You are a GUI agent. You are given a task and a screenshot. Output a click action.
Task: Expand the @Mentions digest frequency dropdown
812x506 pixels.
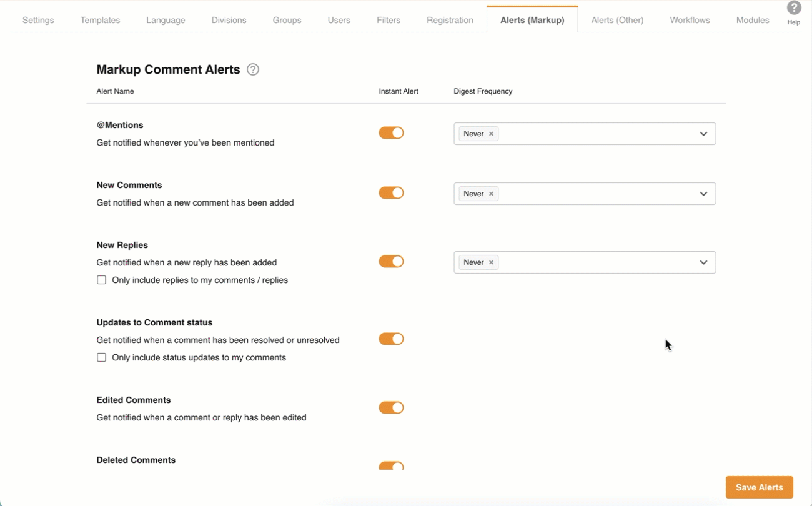703,134
